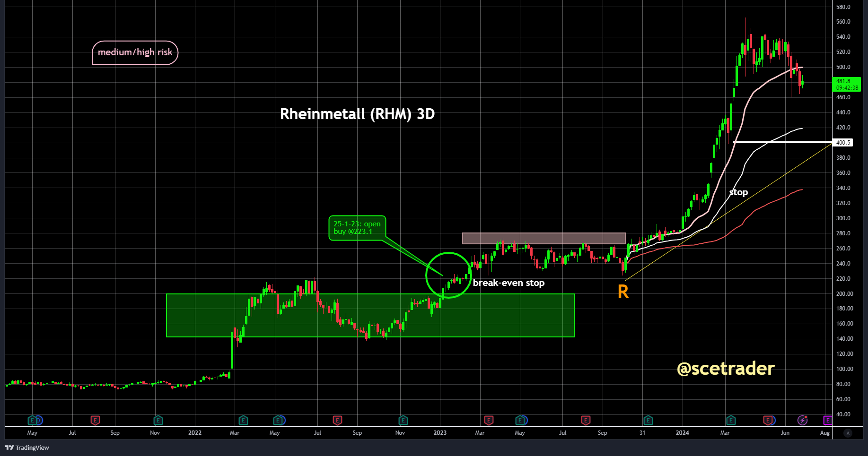Click the green earnings marker at May 2021
The height and width of the screenshot is (456, 868).
click(32, 420)
